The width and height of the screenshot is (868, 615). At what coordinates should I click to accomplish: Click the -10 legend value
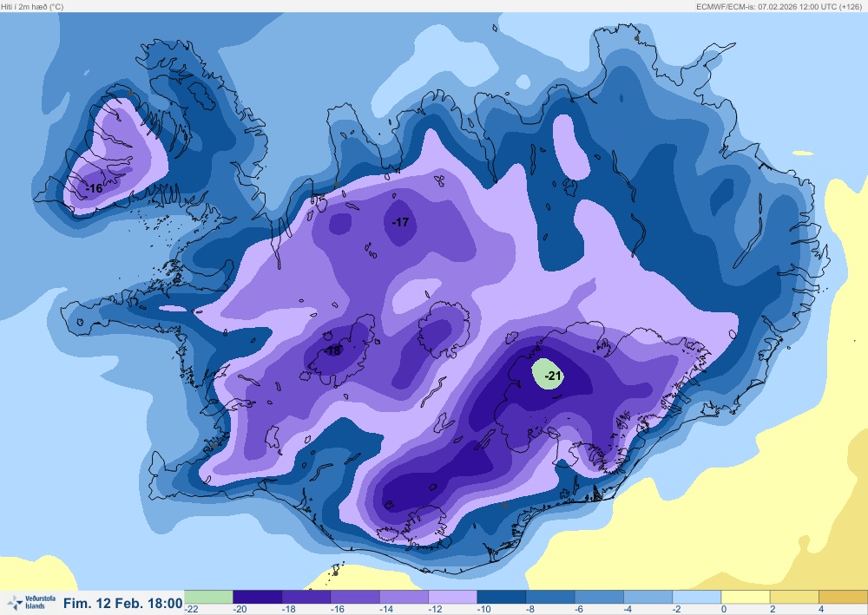483,610
